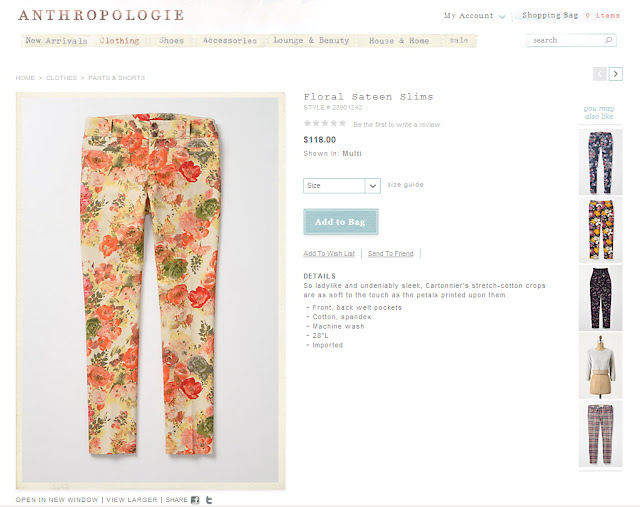The width and height of the screenshot is (640, 507).
Task: Open the Sale tab
Action: (x=458, y=40)
